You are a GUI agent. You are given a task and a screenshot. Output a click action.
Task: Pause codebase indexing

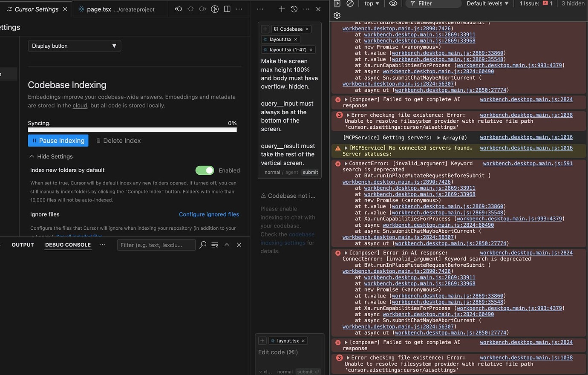[x=58, y=140]
